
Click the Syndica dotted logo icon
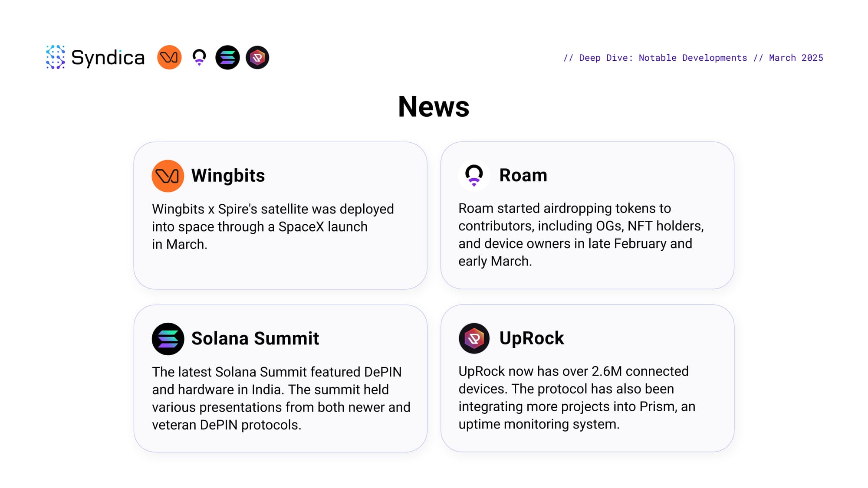pyautogui.click(x=56, y=57)
